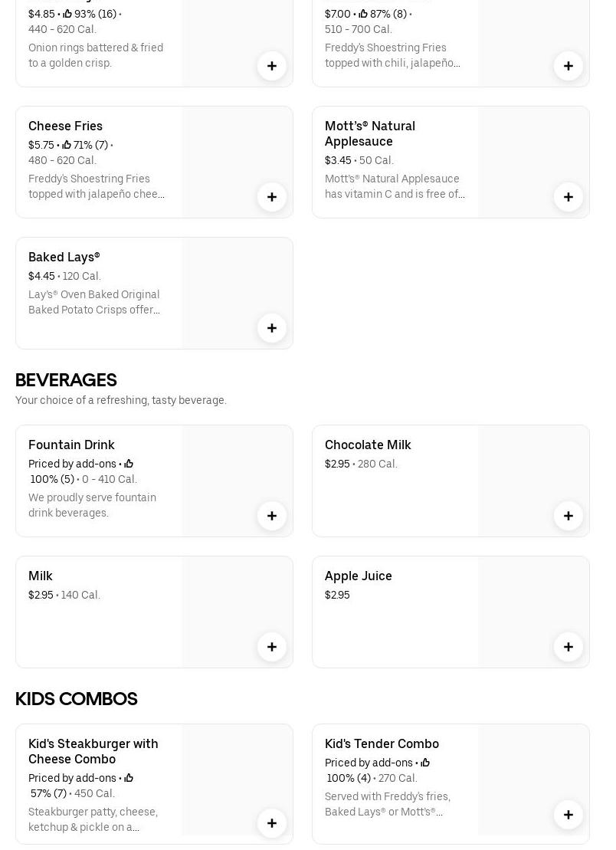The height and width of the screenshot is (850, 616).
Task: Add chili cheese fries item to cart
Action: coord(568,66)
